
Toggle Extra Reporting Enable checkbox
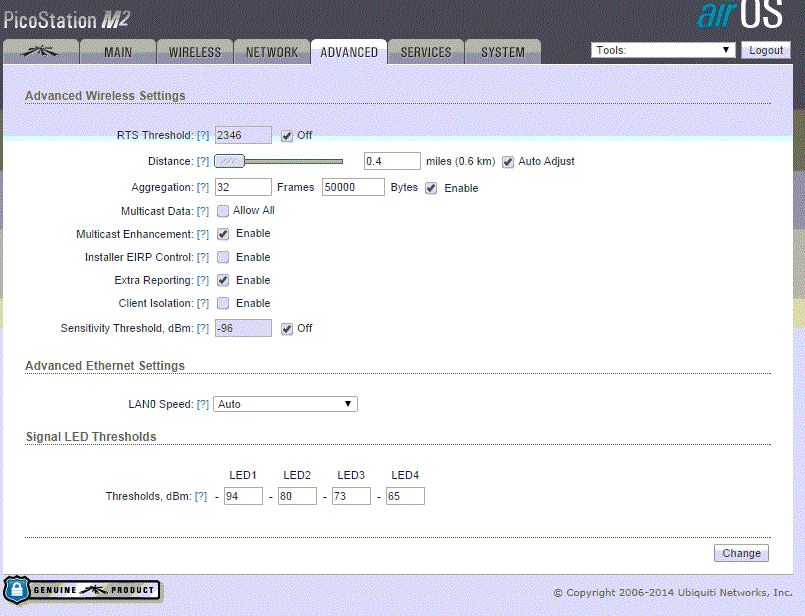click(223, 280)
